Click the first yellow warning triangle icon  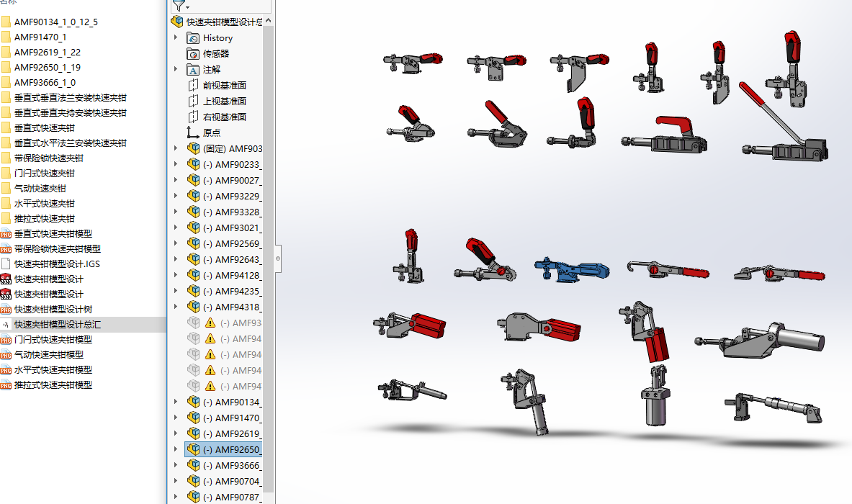210,323
